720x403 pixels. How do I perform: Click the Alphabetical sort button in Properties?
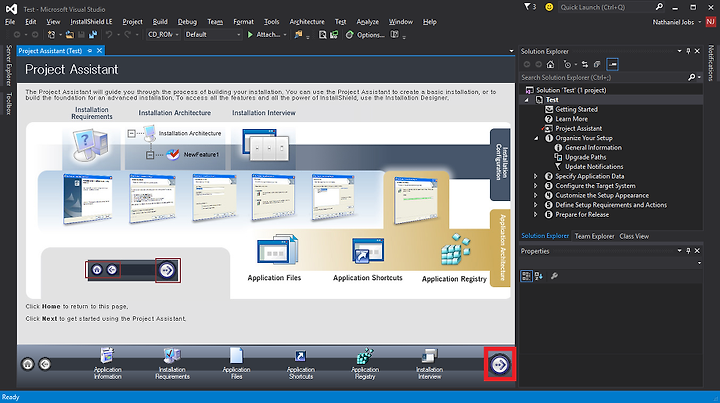(x=539, y=276)
